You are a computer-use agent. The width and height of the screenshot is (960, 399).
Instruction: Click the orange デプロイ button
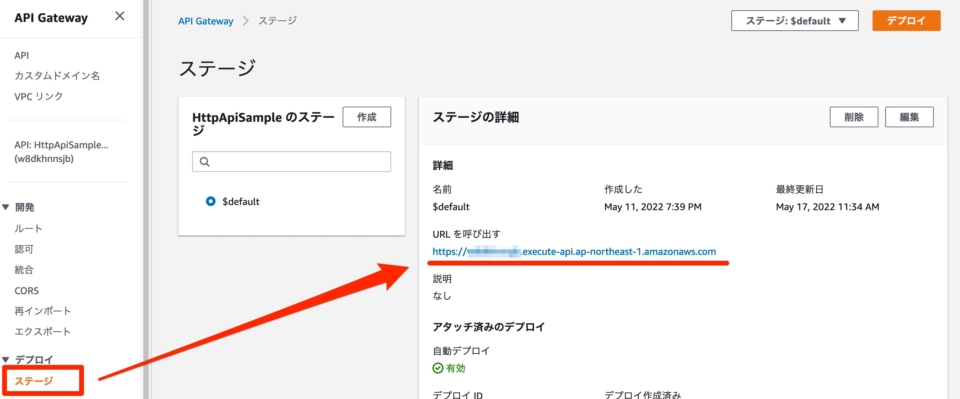click(906, 20)
